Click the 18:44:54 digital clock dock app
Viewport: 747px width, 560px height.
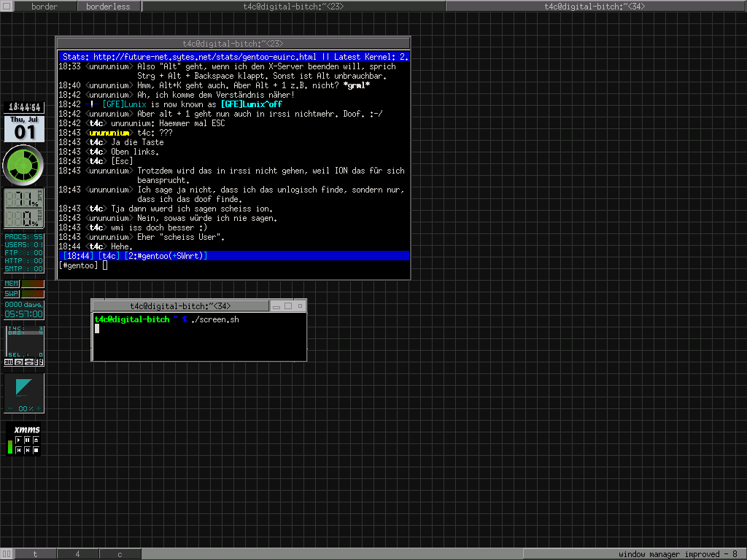click(24, 107)
